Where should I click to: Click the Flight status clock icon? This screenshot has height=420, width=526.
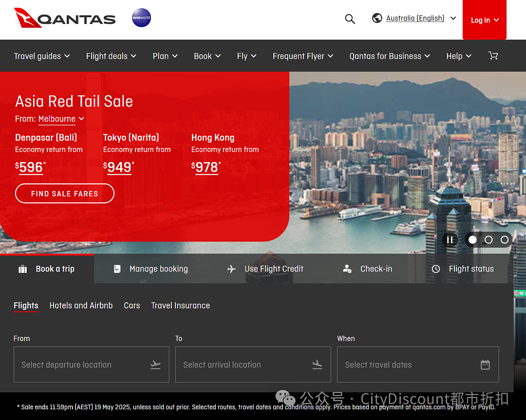[436, 269]
